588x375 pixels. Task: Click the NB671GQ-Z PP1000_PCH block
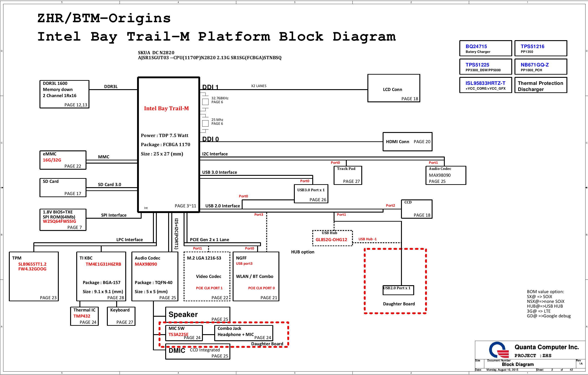(541, 67)
